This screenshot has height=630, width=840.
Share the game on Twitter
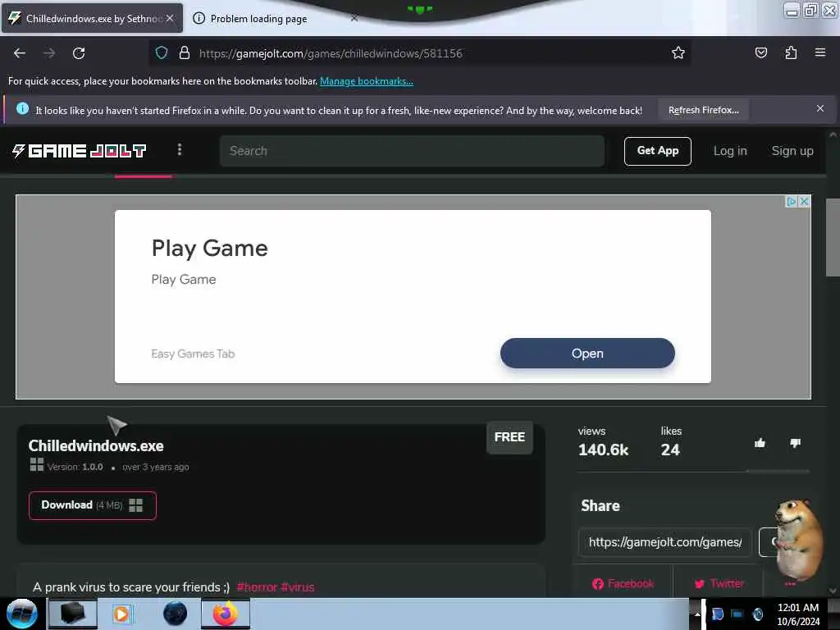click(719, 583)
